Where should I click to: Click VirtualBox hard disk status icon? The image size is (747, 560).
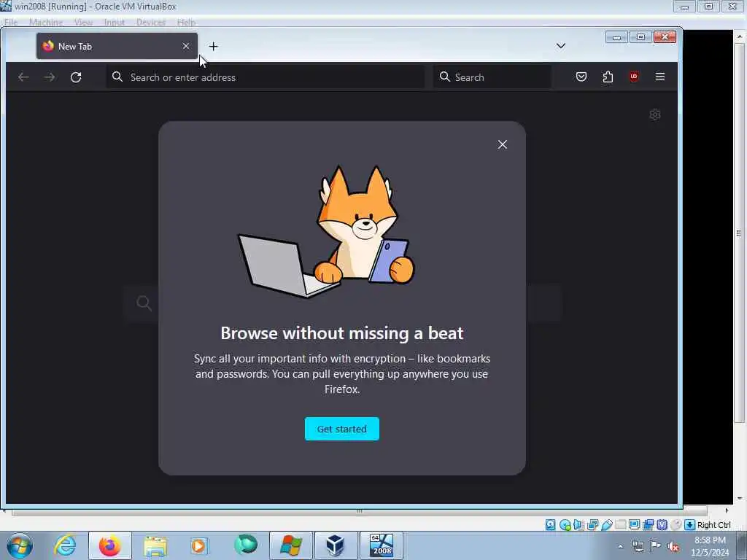(x=551, y=525)
